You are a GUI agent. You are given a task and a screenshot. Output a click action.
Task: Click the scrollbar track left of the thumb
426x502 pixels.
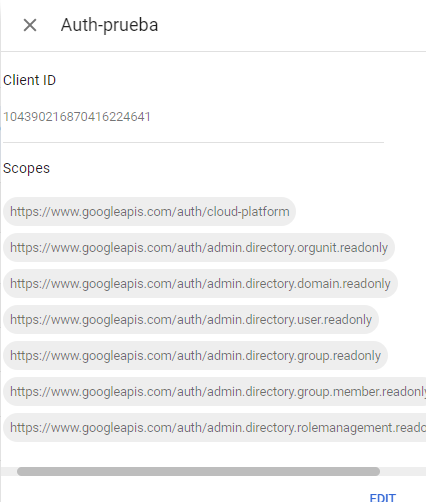[9, 471]
